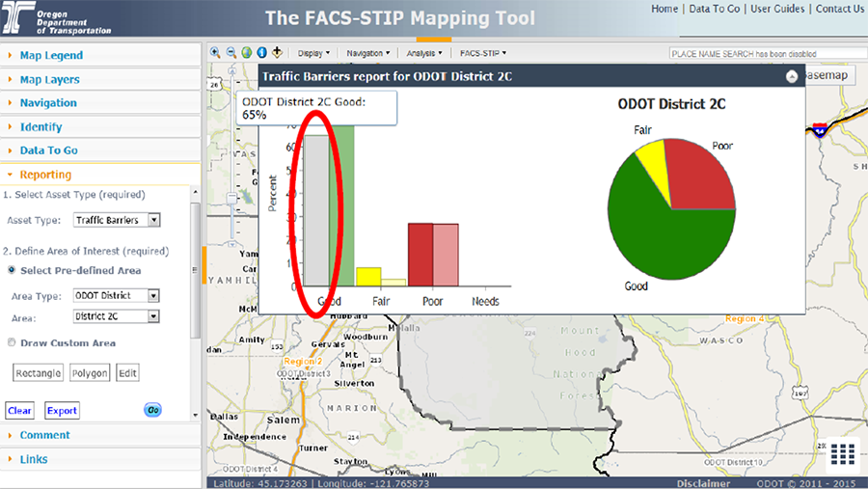Click the Woodburn label on map

pyautogui.click(x=366, y=337)
